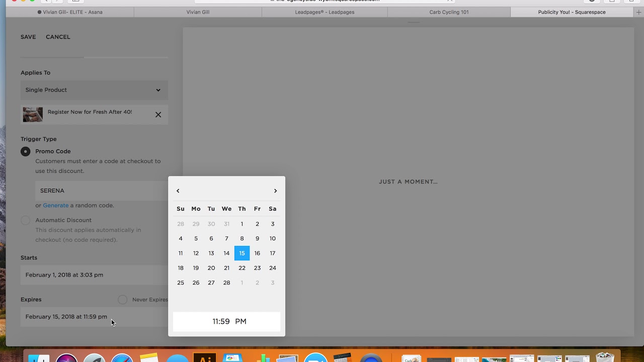Click the product thumbnail image
The width and height of the screenshot is (644, 362).
[33, 115]
